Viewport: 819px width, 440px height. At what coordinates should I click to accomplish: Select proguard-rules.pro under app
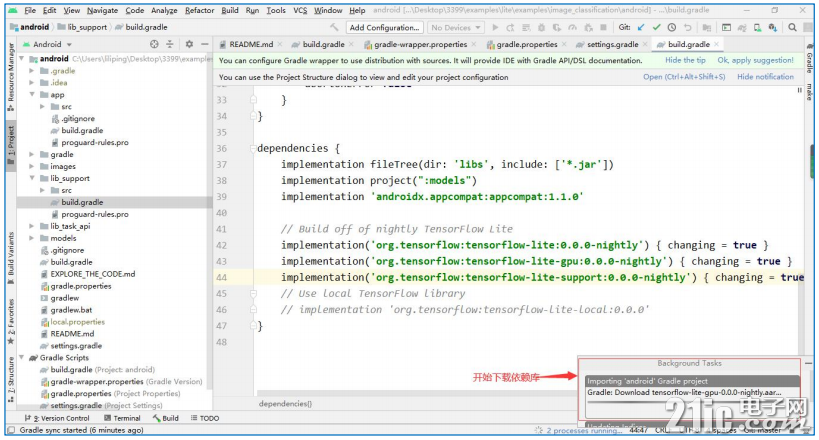95,142
